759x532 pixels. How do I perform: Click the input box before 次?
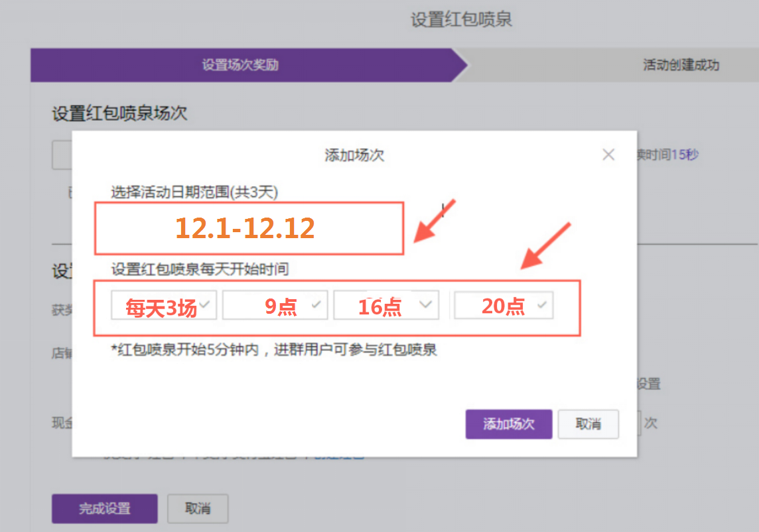pyautogui.click(x=640, y=423)
